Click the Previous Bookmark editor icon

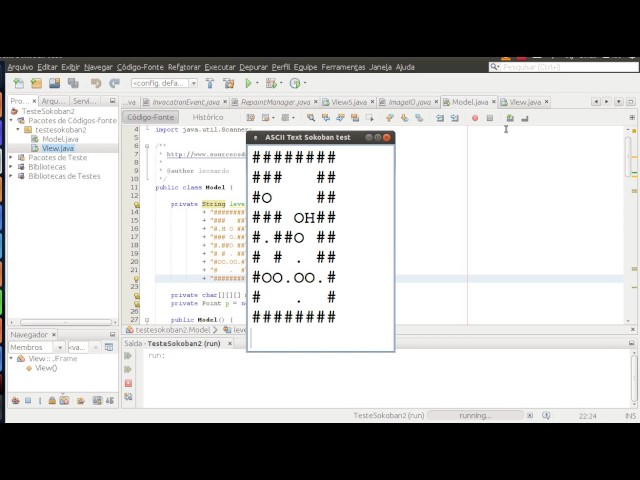click(x=390, y=118)
